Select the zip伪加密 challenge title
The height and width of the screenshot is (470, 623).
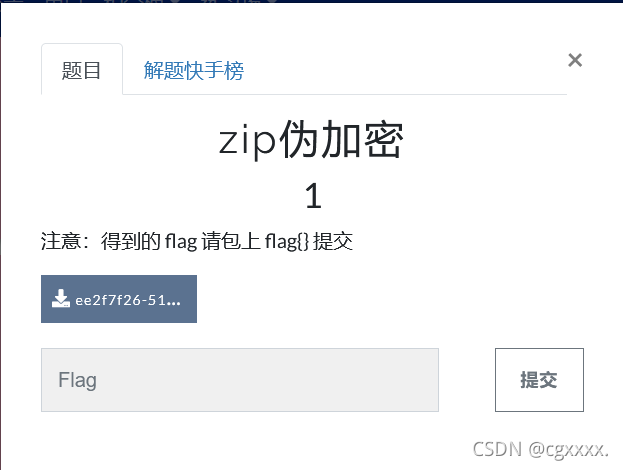tap(311, 140)
